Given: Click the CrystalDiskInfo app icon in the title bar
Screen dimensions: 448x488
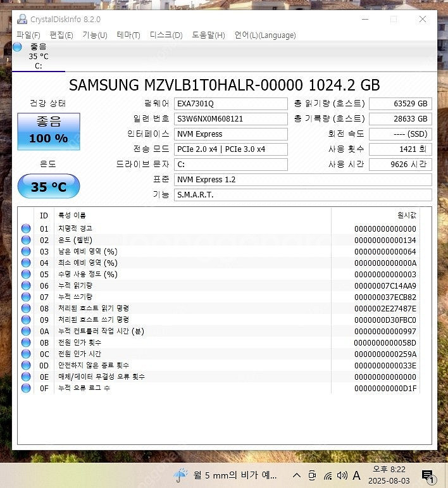Looking at the screenshot, I should tap(22, 19).
